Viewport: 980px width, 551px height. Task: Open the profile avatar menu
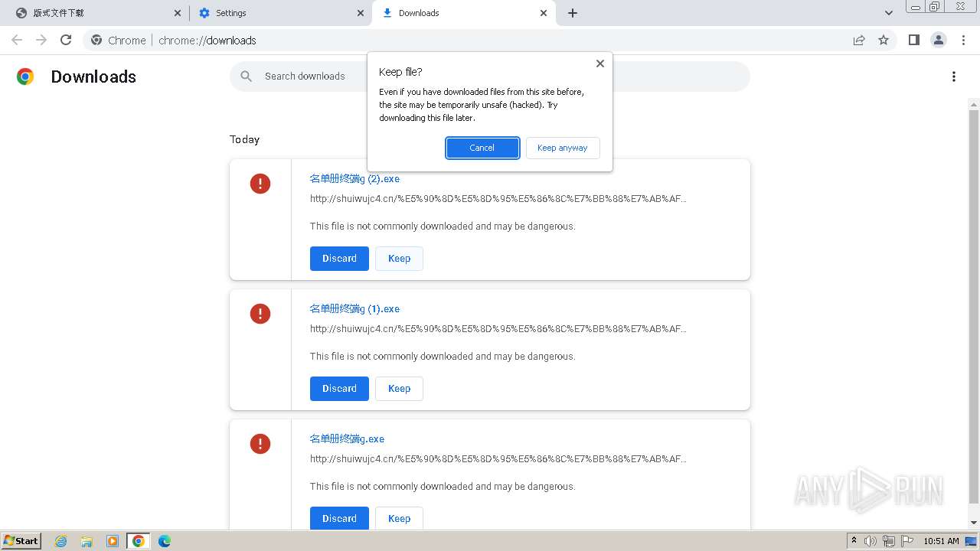click(939, 40)
